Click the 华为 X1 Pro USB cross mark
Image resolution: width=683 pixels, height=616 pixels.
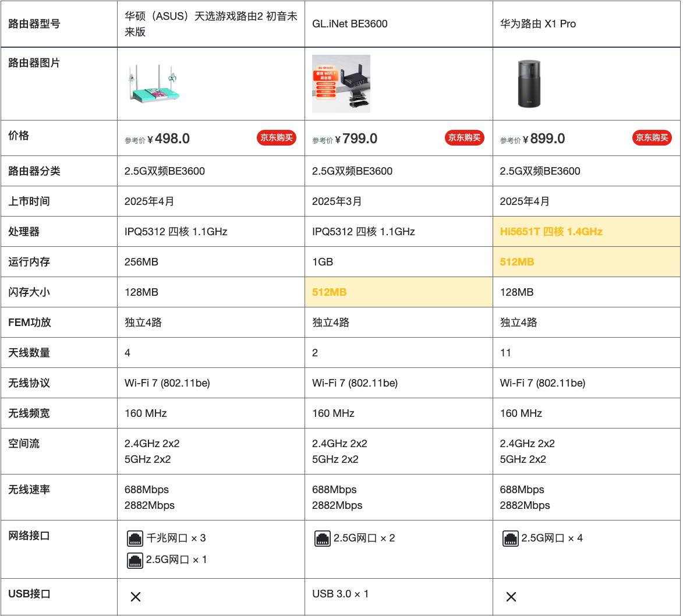511,596
